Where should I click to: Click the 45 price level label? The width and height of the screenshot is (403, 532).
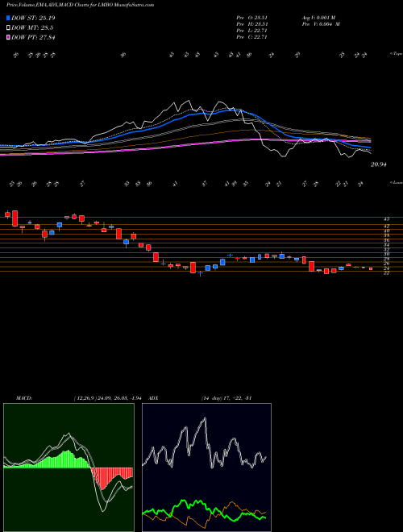pyautogui.click(x=386, y=219)
